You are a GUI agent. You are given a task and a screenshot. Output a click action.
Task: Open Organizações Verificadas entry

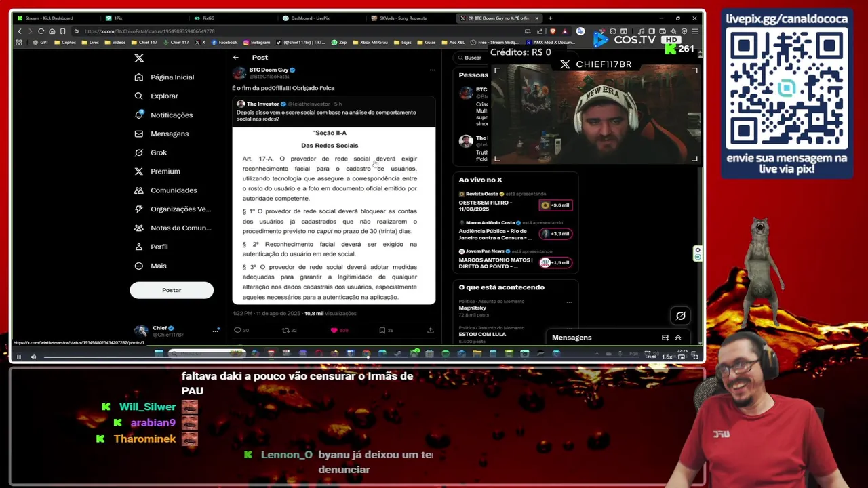click(173, 209)
